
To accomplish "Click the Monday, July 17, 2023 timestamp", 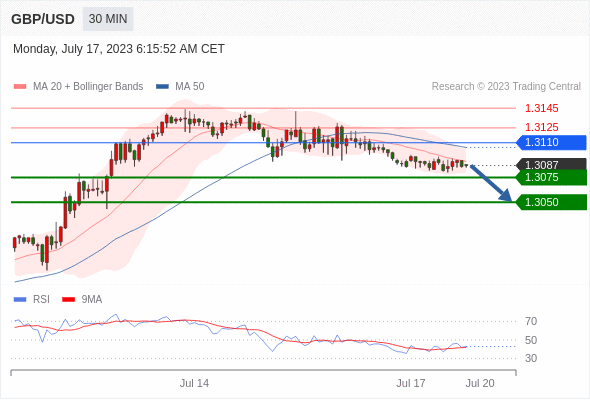I will click(x=119, y=49).
